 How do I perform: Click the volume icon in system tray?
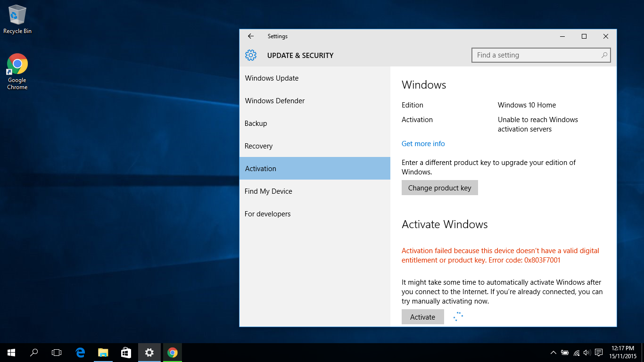[x=587, y=353]
